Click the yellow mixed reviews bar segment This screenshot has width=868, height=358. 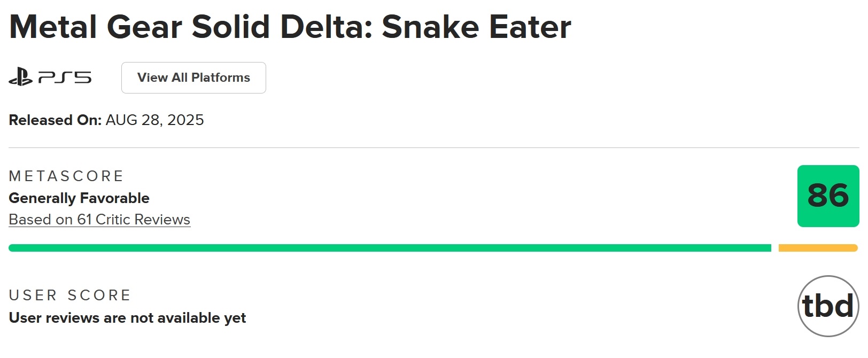click(x=818, y=248)
